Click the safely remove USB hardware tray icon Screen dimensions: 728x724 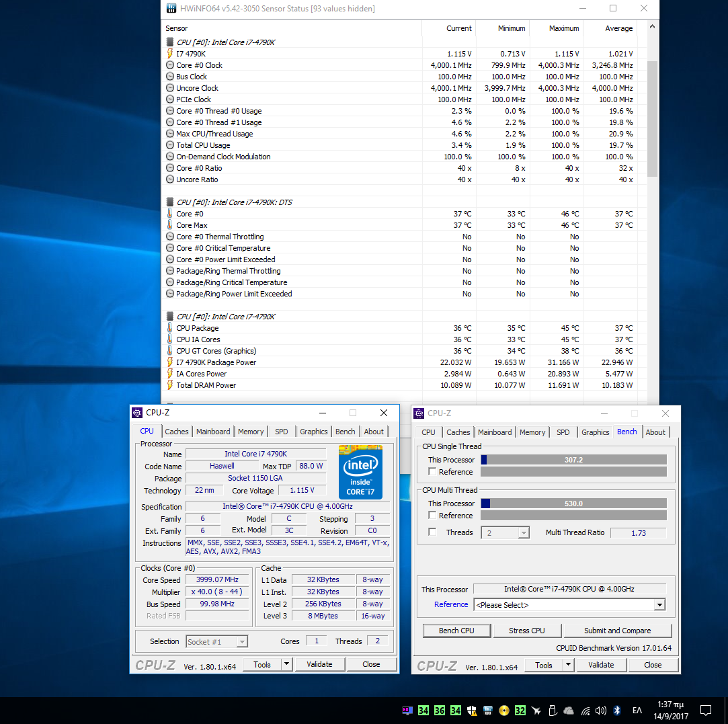click(x=552, y=711)
